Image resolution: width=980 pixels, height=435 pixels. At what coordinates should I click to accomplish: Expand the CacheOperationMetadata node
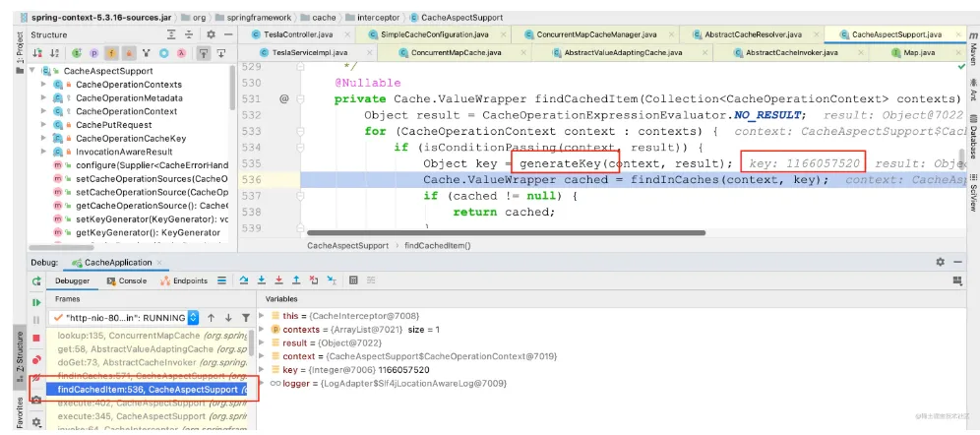coord(43,97)
